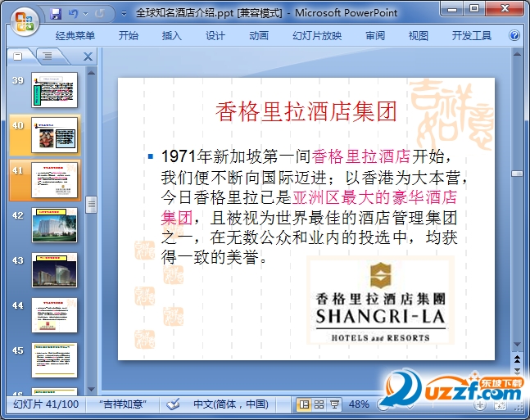This screenshot has height=420, width=530.
Task: Open the 视图 ribbon tab
Action: pyautogui.click(x=419, y=35)
